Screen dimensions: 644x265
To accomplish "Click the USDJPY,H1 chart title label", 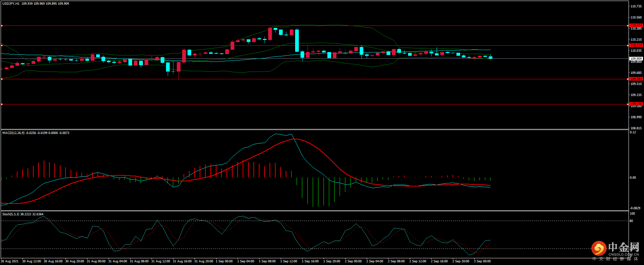I will click(x=11, y=4).
